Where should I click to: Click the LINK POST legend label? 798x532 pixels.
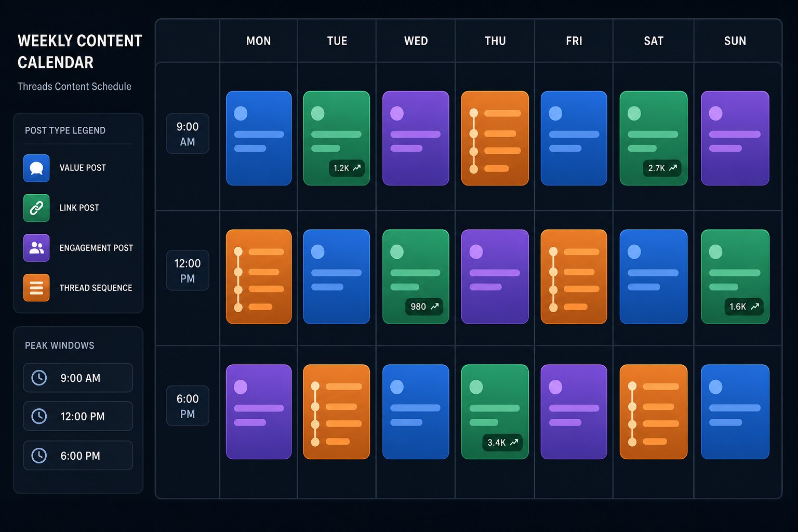coord(79,208)
